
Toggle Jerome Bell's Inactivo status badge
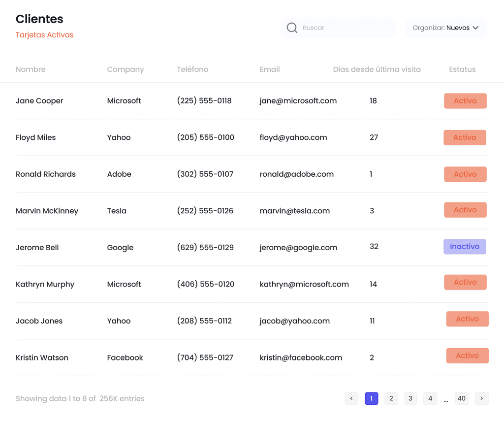[x=465, y=247]
